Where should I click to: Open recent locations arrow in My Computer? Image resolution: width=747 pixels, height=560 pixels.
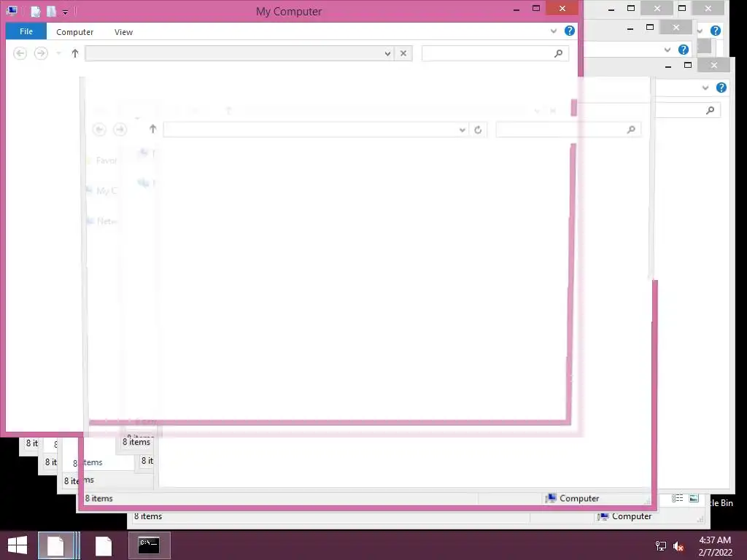(x=58, y=53)
